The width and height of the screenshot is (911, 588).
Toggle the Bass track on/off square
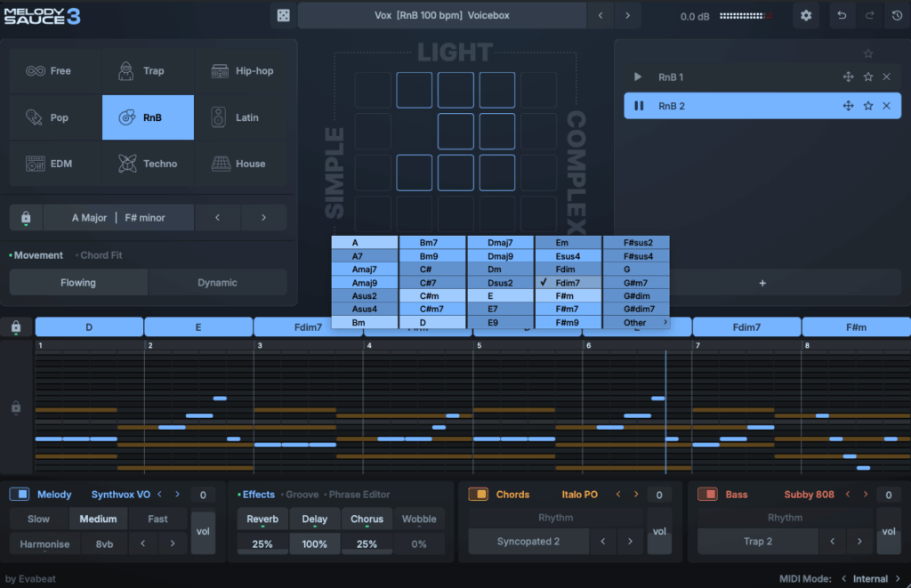[x=707, y=494]
